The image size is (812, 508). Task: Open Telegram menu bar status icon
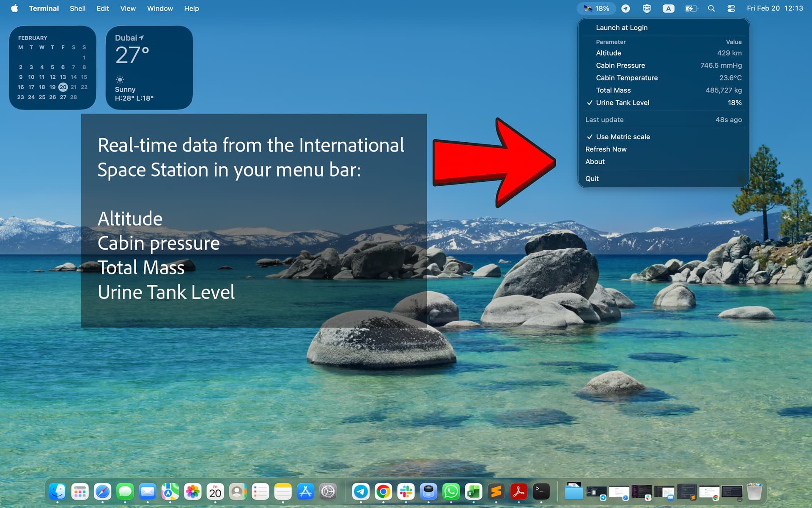[x=625, y=8]
